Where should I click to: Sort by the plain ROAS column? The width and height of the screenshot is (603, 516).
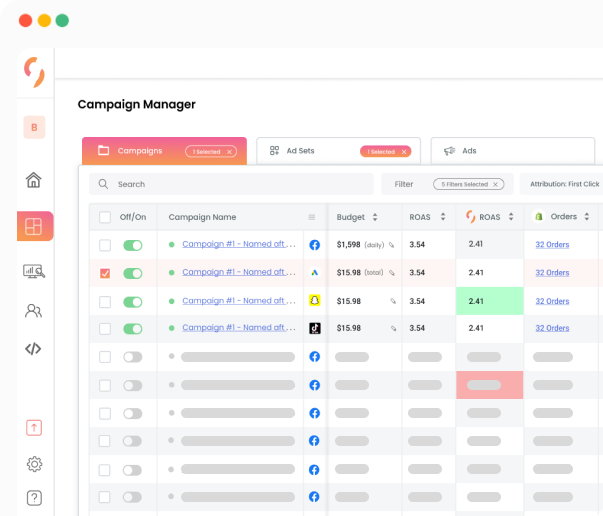[x=443, y=216]
